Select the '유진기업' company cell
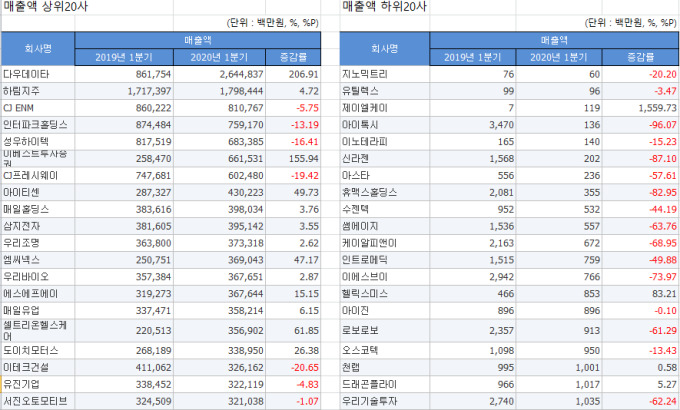This screenshot has width=680, height=410. (x=38, y=384)
